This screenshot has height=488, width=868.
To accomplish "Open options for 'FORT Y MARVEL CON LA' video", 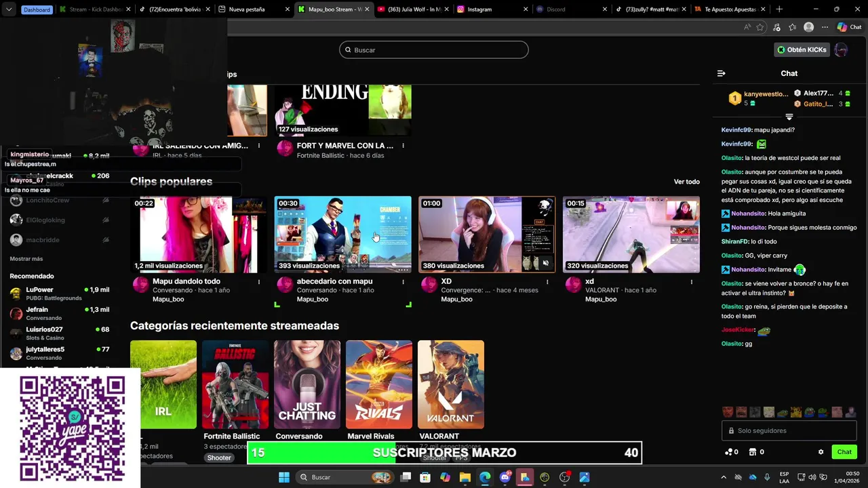I will pyautogui.click(x=403, y=146).
